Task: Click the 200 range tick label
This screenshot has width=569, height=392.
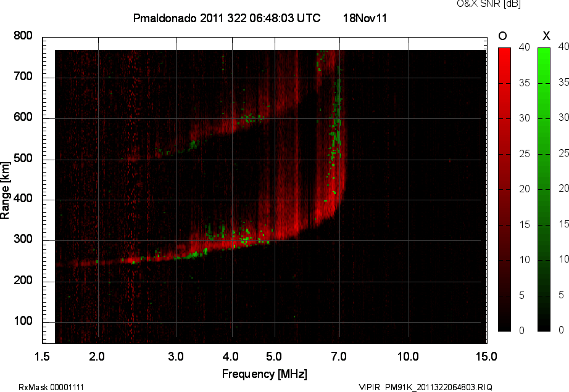Action: point(23,280)
